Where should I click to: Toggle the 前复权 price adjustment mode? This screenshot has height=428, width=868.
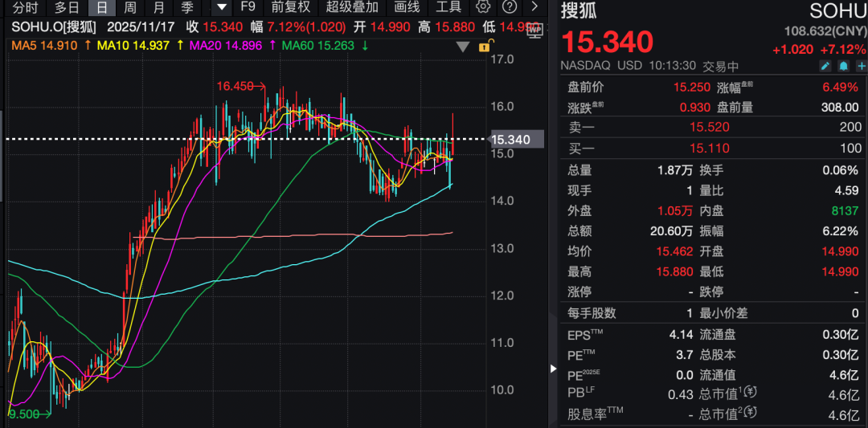point(290,7)
